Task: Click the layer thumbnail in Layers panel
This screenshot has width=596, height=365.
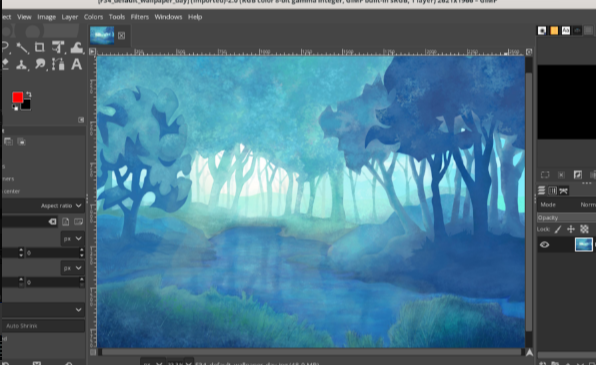Action: pos(583,244)
